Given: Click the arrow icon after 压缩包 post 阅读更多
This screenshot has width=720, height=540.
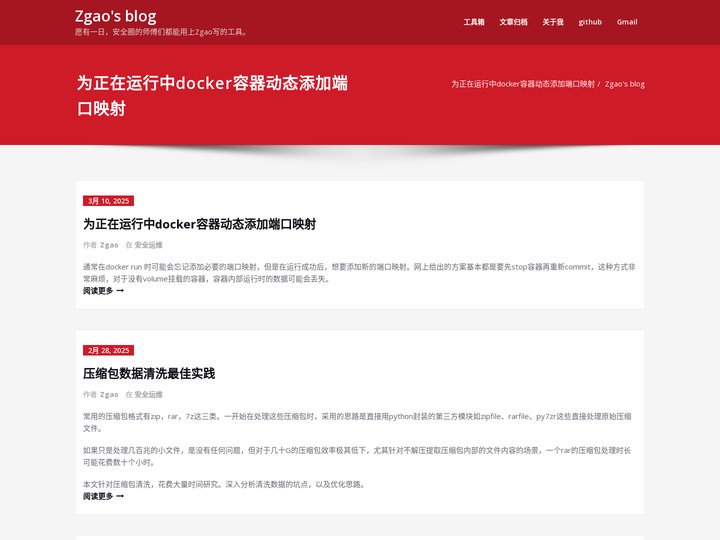Looking at the screenshot, I should coord(120,496).
